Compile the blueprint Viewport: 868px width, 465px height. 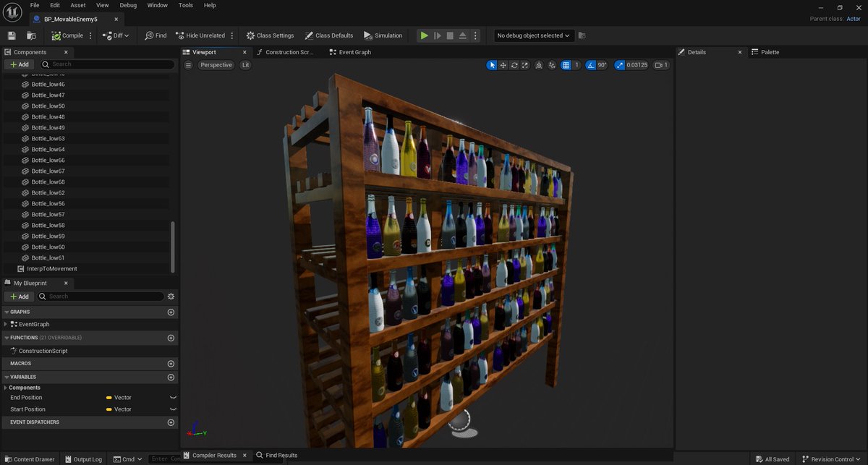coord(67,35)
